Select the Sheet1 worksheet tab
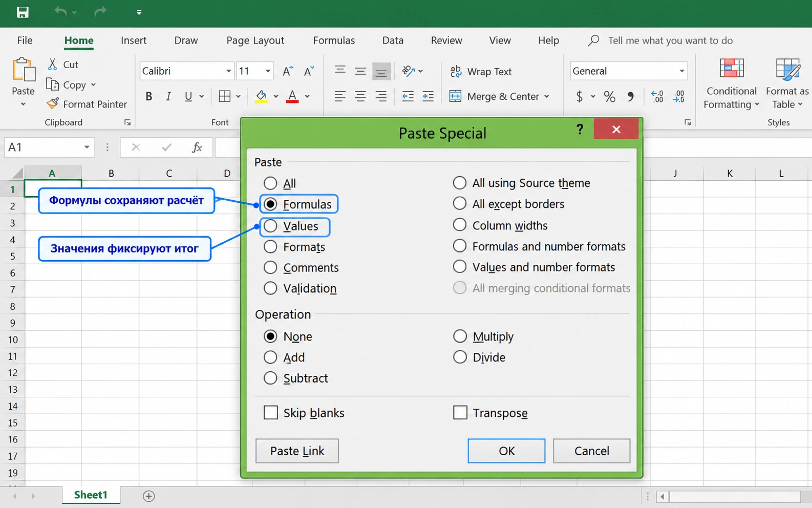 [91, 495]
